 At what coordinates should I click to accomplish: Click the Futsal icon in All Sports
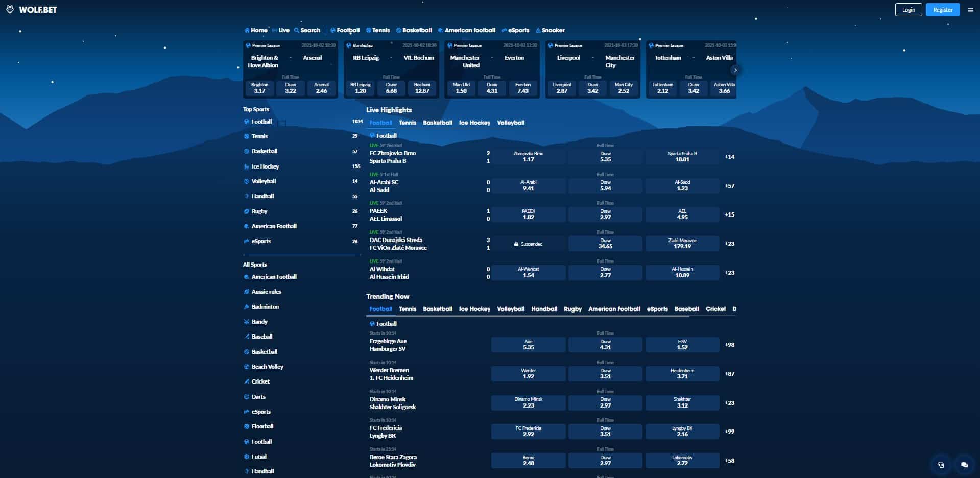click(x=247, y=457)
